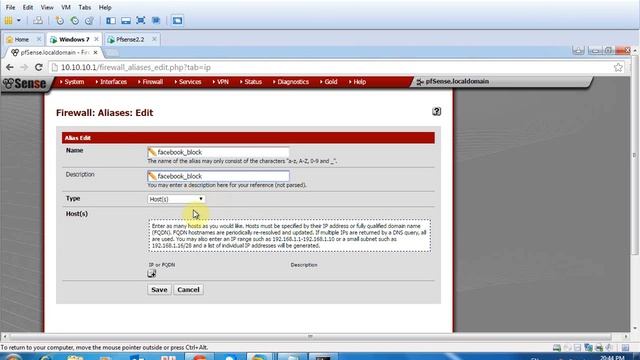Click the alias Name input field
The image size is (640, 360).
(x=218, y=152)
